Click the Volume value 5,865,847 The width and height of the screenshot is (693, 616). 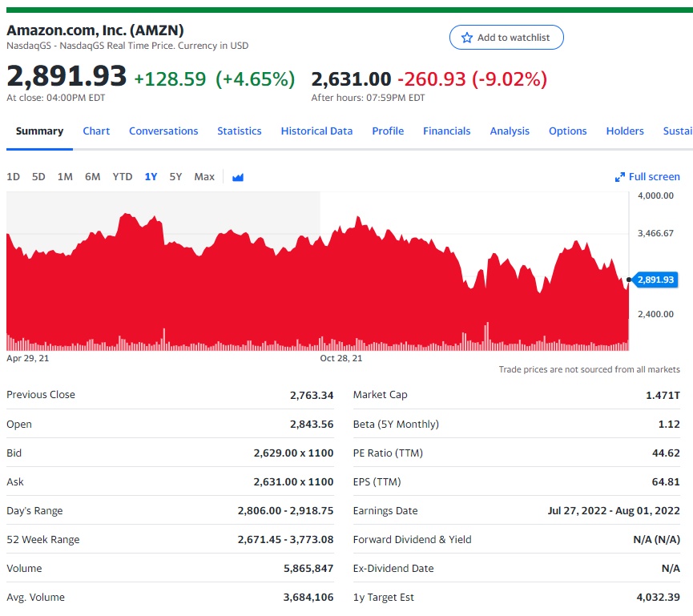[308, 568]
